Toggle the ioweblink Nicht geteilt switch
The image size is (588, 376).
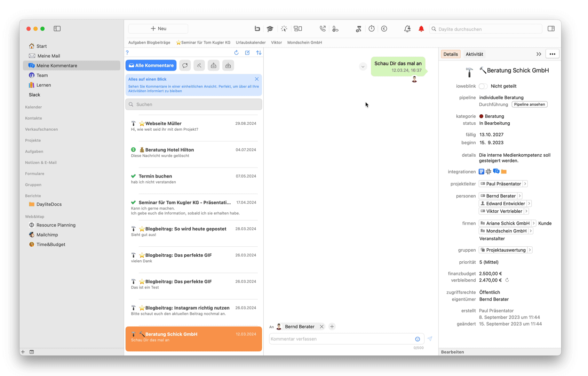pyautogui.click(x=483, y=86)
